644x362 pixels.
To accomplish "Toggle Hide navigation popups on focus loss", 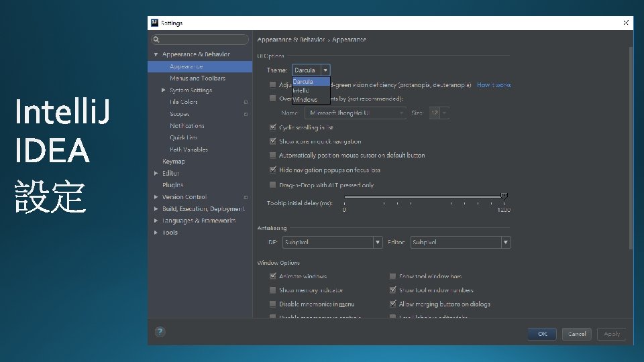I will tap(273, 170).
